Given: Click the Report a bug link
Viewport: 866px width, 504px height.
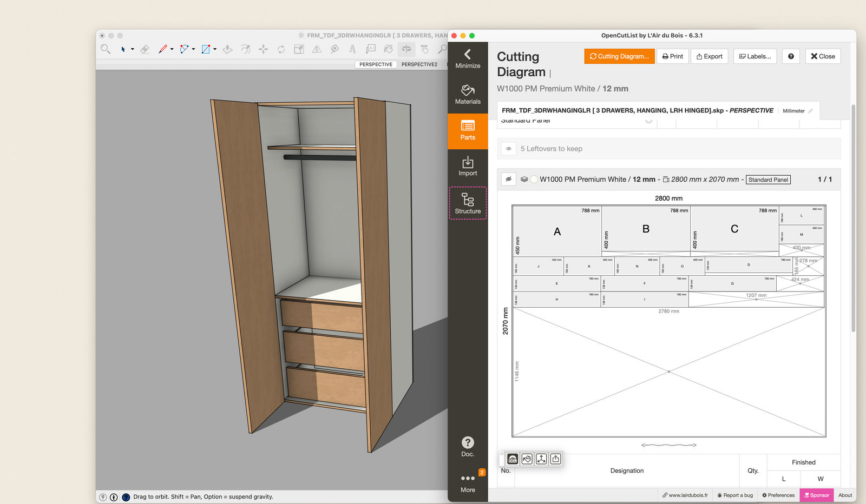Looking at the screenshot, I should 735,495.
